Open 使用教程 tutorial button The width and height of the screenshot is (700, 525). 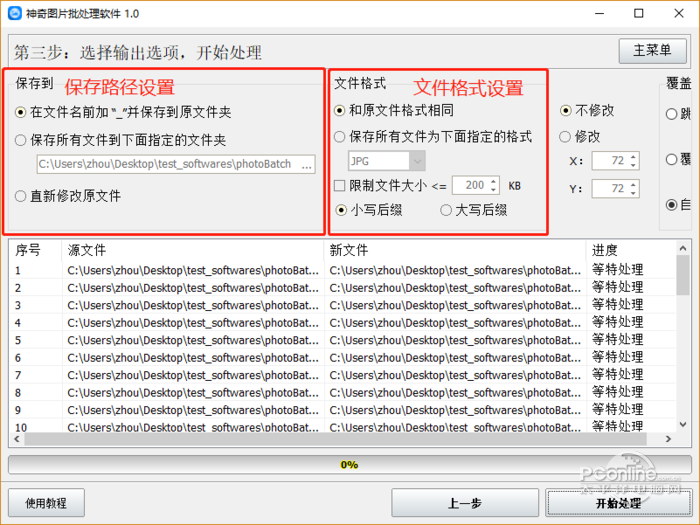(x=46, y=503)
